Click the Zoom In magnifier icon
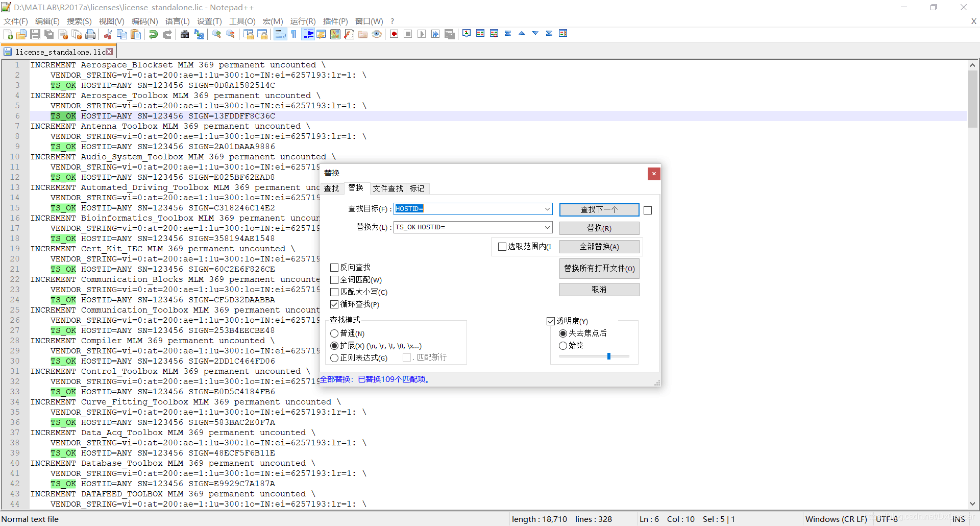This screenshot has height=526, width=980. click(217, 34)
